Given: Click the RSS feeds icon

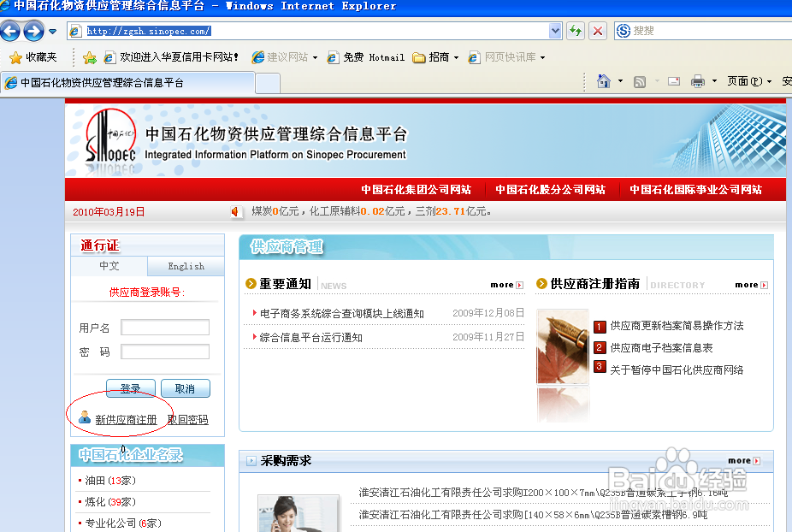Looking at the screenshot, I should (x=640, y=82).
